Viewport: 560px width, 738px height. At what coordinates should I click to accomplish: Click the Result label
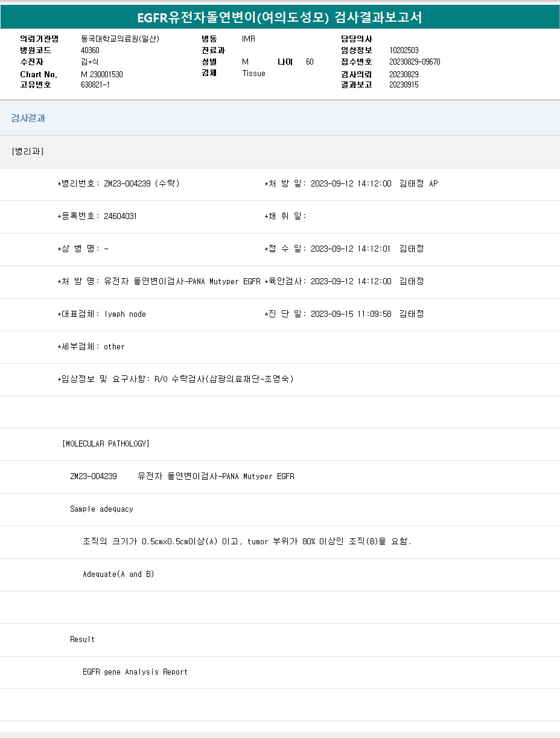[82, 640]
